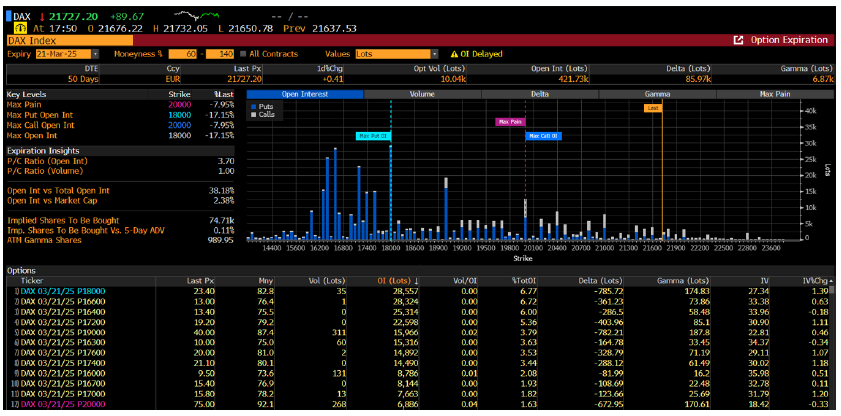Click the P/C Ratio (Open Int) value 3.70
The image size is (841, 416).
(226, 161)
